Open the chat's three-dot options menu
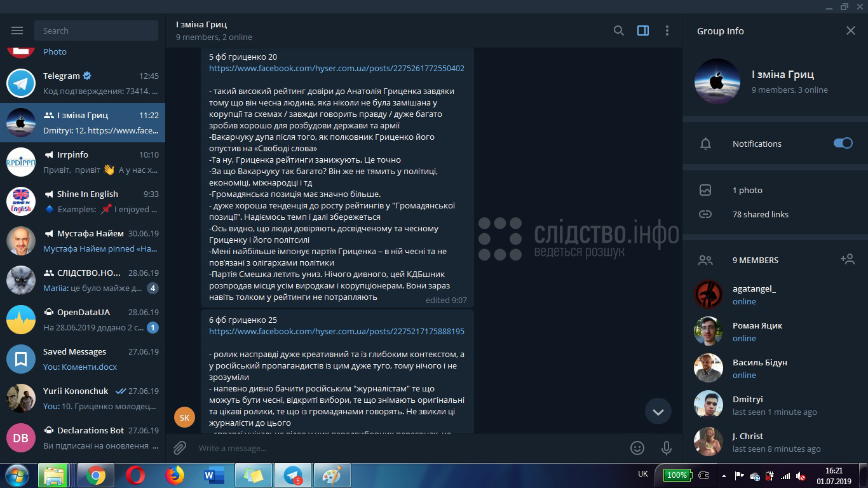This screenshot has width=868, height=488. 667,30
